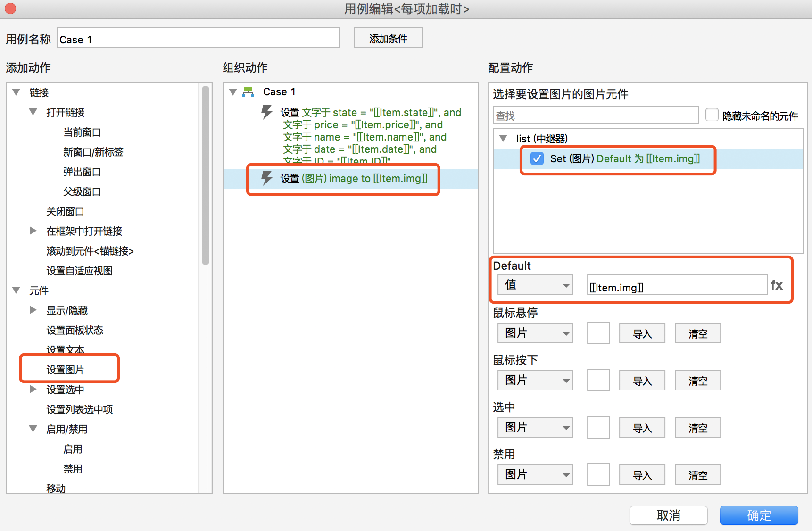
Task: Click the red close button of the dialog
Action: 10,8
